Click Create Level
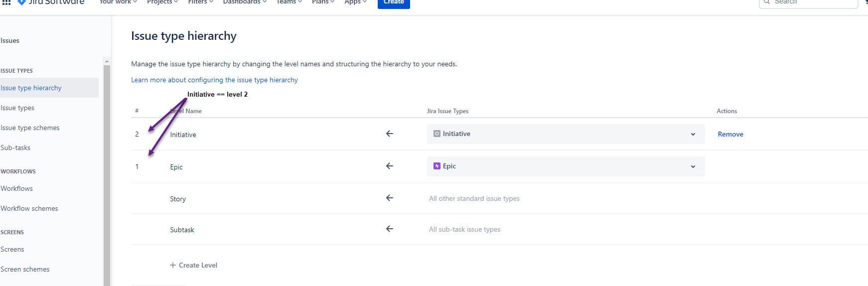 [x=193, y=265]
